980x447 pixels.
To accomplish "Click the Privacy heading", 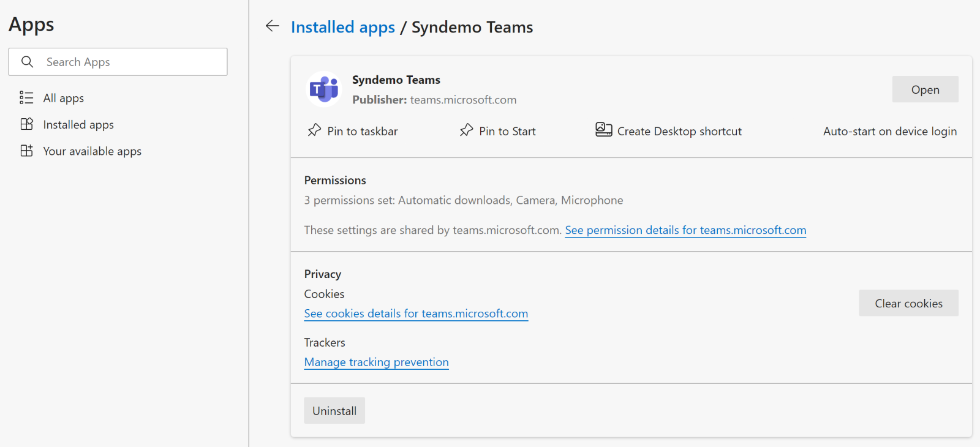I will click(323, 274).
